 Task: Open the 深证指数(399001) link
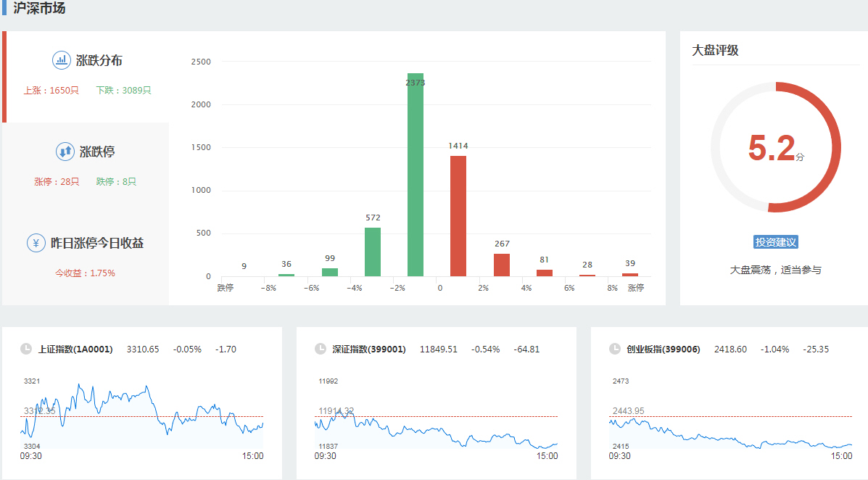369,349
